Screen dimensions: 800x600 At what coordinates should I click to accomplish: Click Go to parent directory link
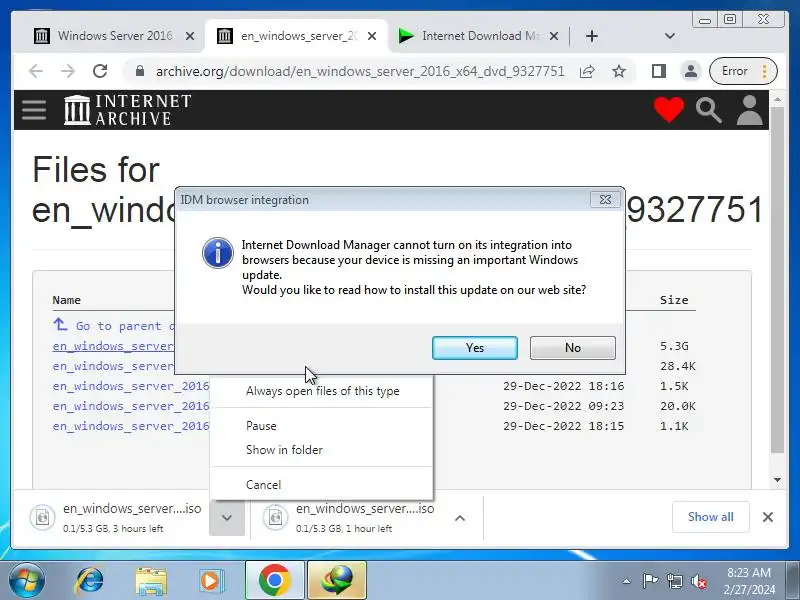coord(114,326)
